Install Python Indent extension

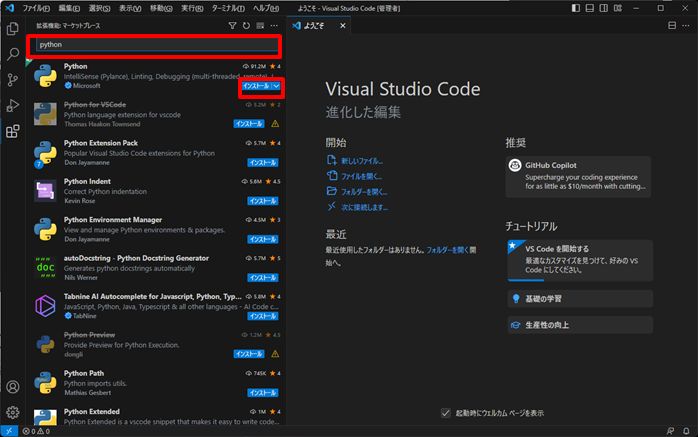[263, 201]
